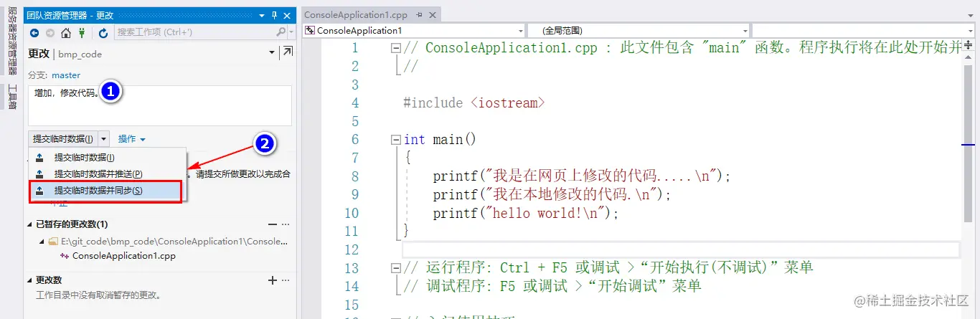Screen dimensions: 980x319
Task: Choose 提交临时数据并推送(P) menu entry
Action: (x=107, y=173)
